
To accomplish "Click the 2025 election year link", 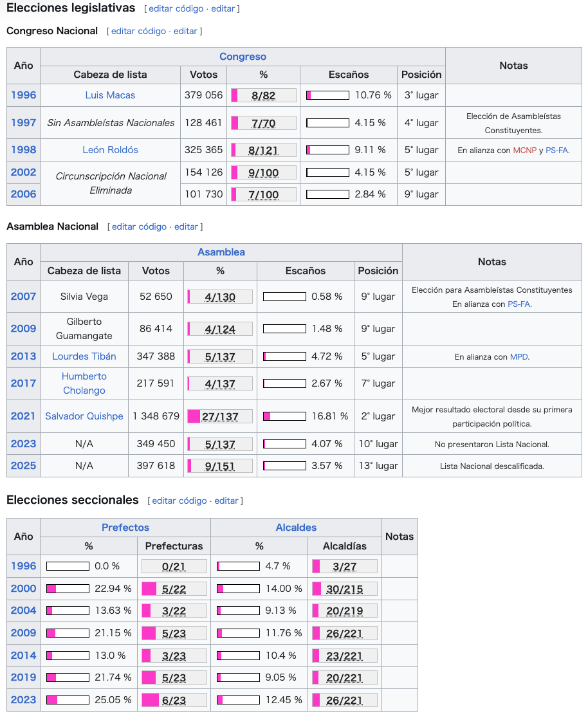I will coord(24,466).
